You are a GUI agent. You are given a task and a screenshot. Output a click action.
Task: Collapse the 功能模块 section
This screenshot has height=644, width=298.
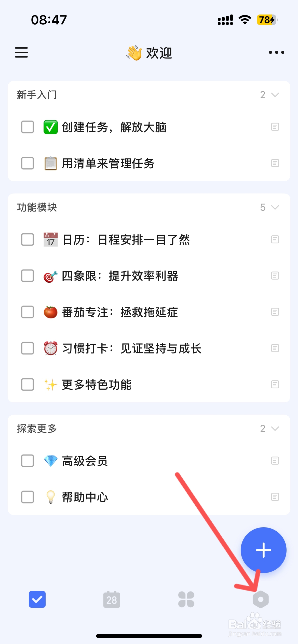click(x=275, y=207)
